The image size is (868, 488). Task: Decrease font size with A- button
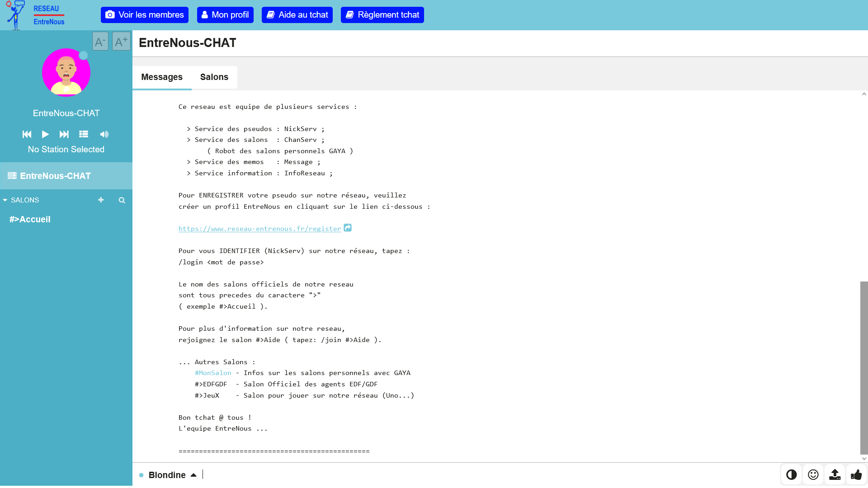[100, 42]
